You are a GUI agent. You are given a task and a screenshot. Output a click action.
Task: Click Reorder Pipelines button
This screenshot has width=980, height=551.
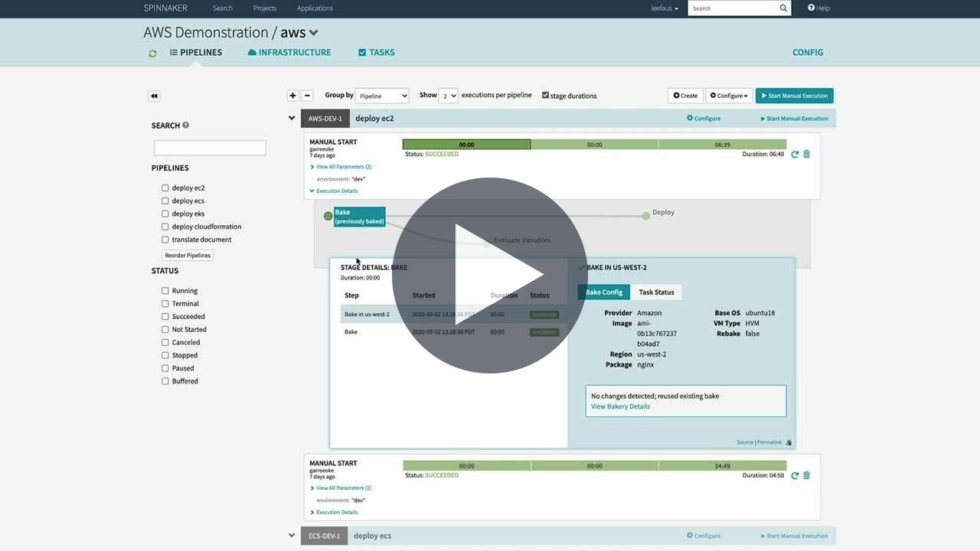click(188, 256)
